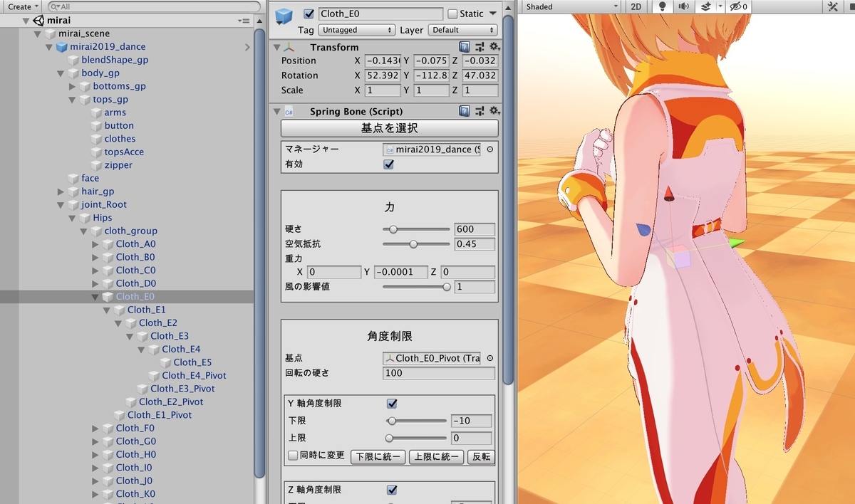The height and width of the screenshot is (504, 855).
Task: Select topsAcce in Hierarchy
Action: (x=124, y=152)
